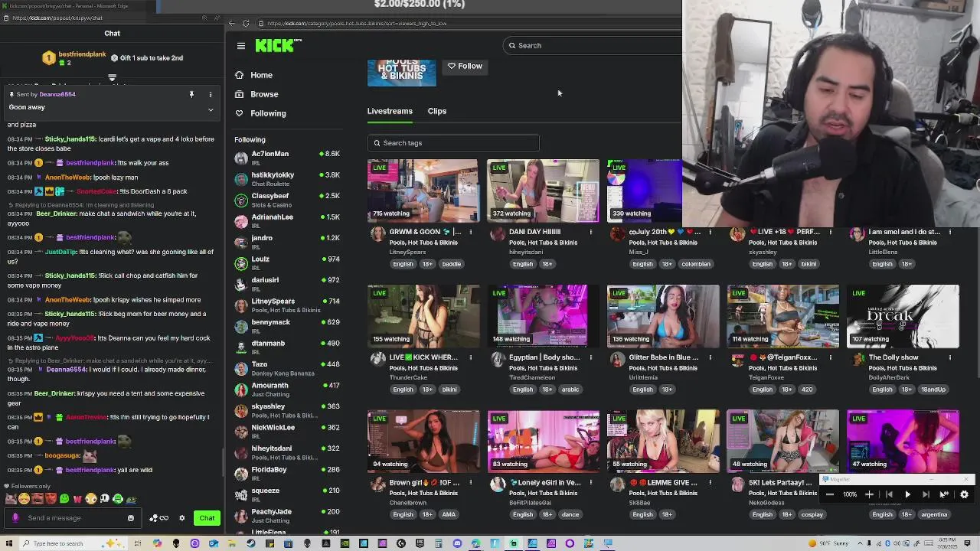Insert the pink W emote
980x551 pixels.
pyautogui.click(x=78, y=499)
